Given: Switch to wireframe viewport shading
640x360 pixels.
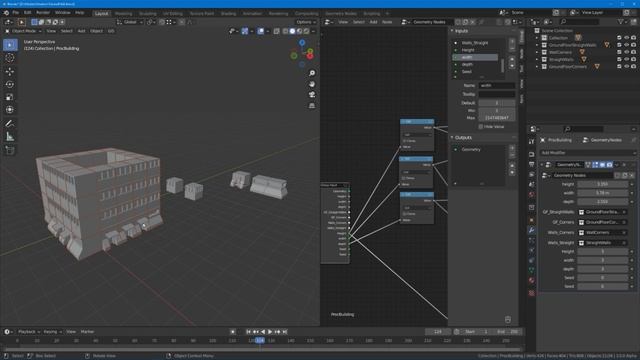Looking at the screenshot, I should (x=285, y=31).
